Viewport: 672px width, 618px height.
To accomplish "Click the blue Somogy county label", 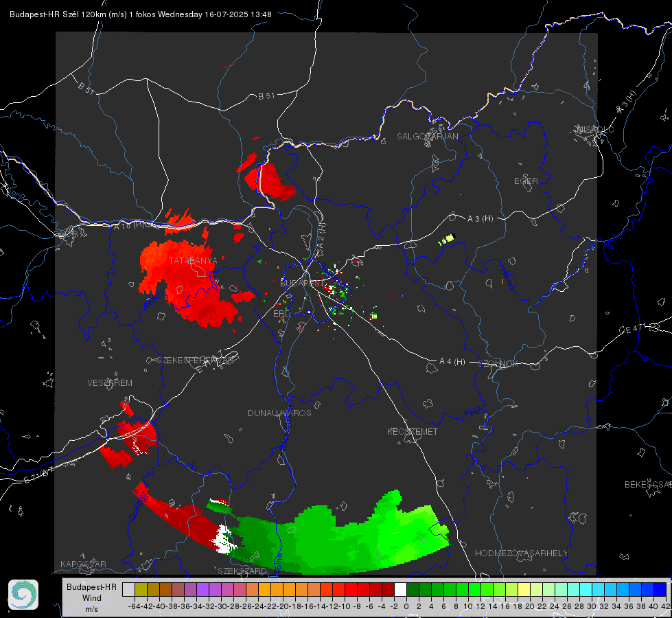I will click(x=139, y=507).
